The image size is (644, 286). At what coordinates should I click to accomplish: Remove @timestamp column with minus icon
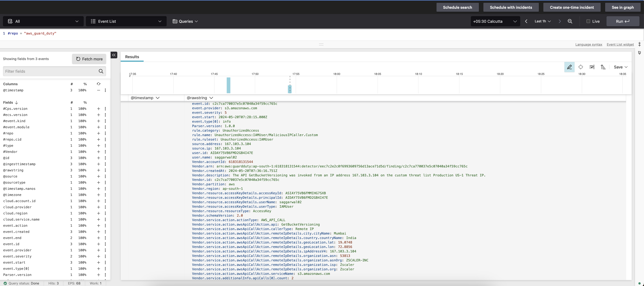tap(98, 90)
